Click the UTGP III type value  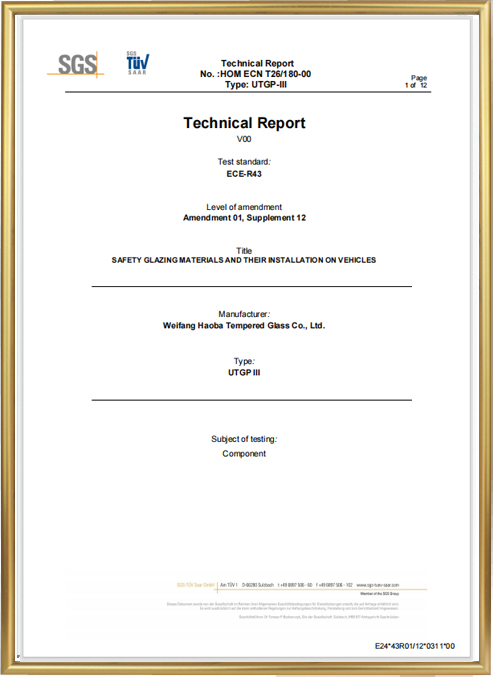click(x=244, y=373)
